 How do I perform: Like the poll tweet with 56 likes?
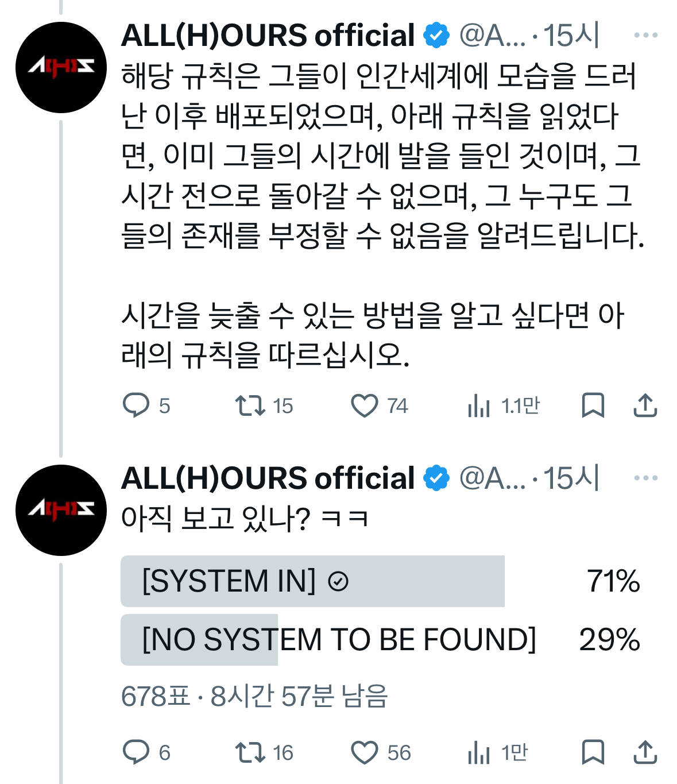coord(365,752)
